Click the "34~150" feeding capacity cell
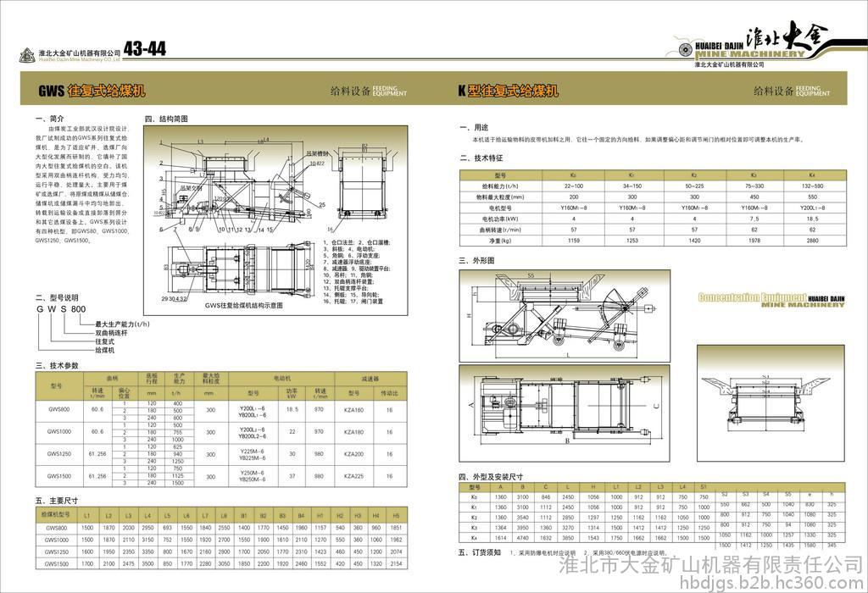 632,186
